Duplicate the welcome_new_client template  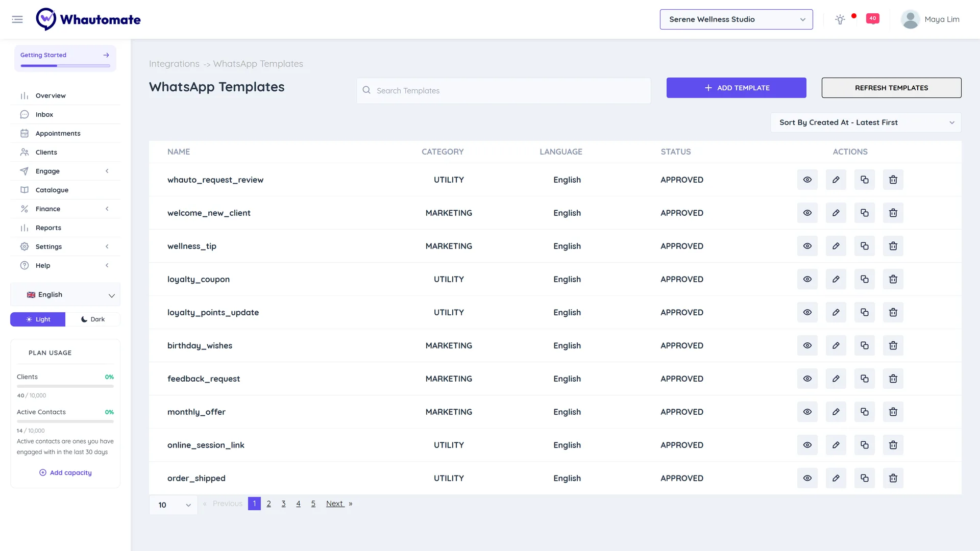865,213
